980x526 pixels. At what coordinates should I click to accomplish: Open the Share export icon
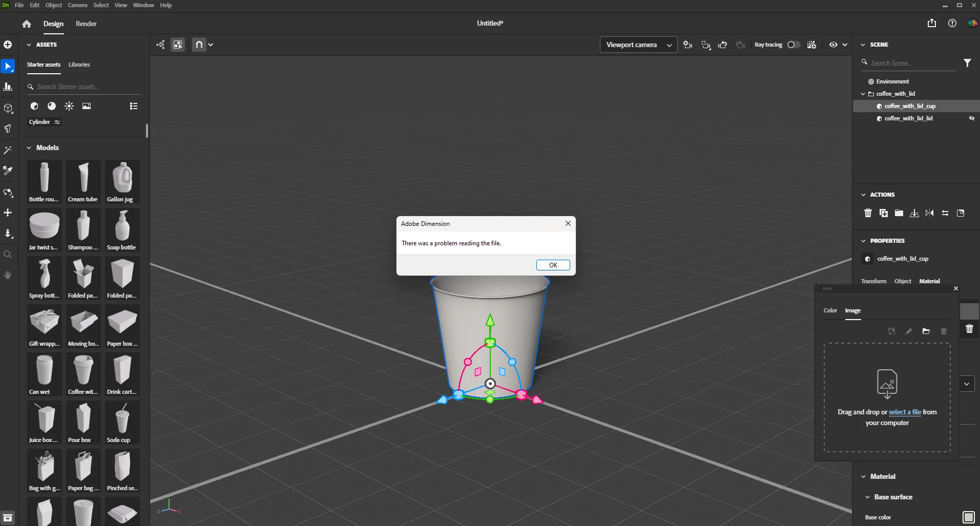(x=932, y=23)
